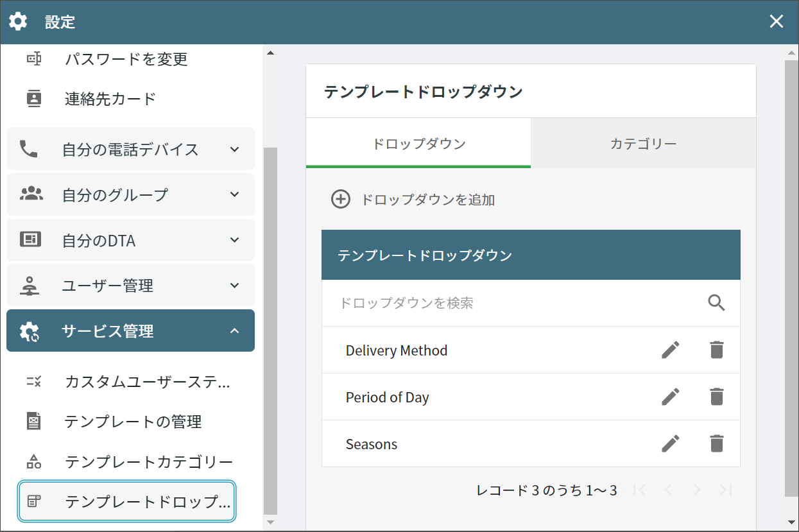Open 連絡先カード menu item
The height and width of the screenshot is (532, 799).
pyautogui.click(x=110, y=99)
